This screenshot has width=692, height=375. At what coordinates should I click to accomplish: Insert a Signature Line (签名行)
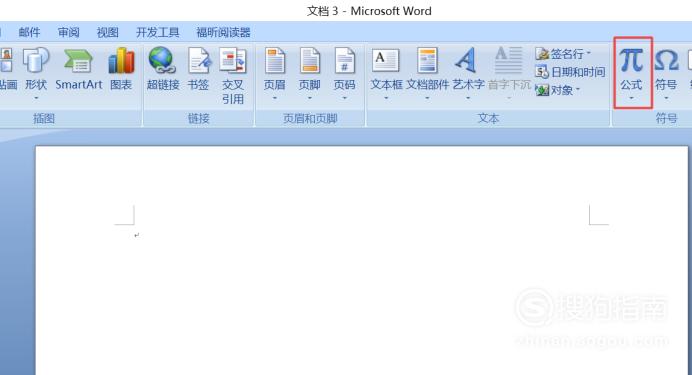pyautogui.click(x=563, y=54)
